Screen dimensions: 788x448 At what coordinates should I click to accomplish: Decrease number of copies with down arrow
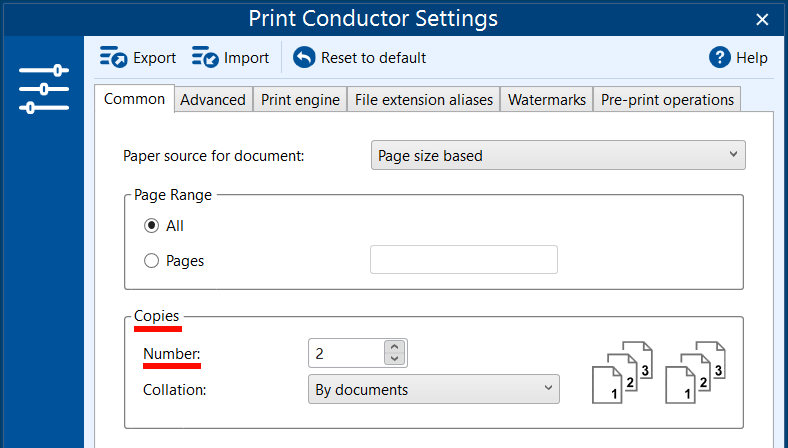(x=394, y=359)
